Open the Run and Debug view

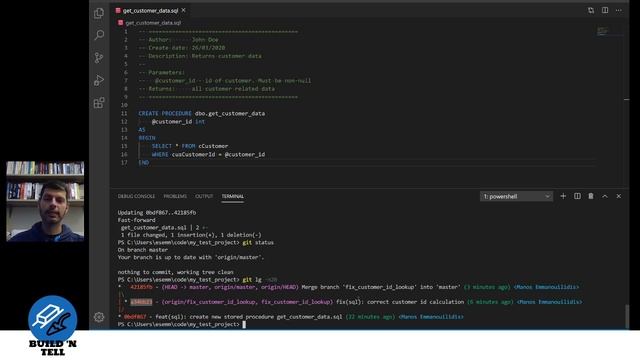pos(99,80)
